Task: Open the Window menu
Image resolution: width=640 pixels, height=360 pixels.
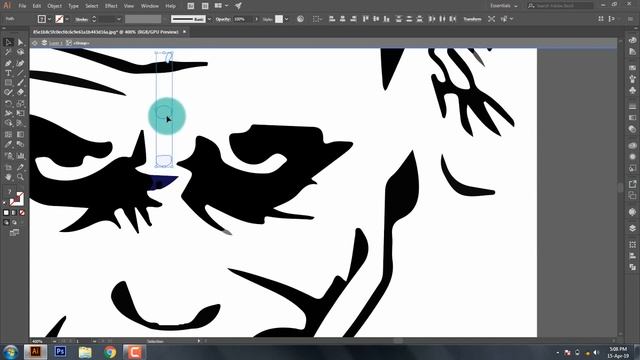Action: tap(150, 6)
